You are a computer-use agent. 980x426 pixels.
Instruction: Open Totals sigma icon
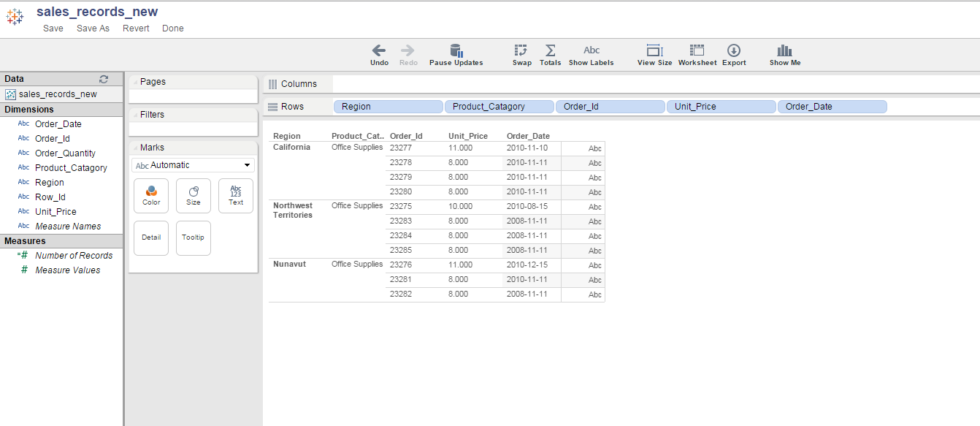click(551, 50)
